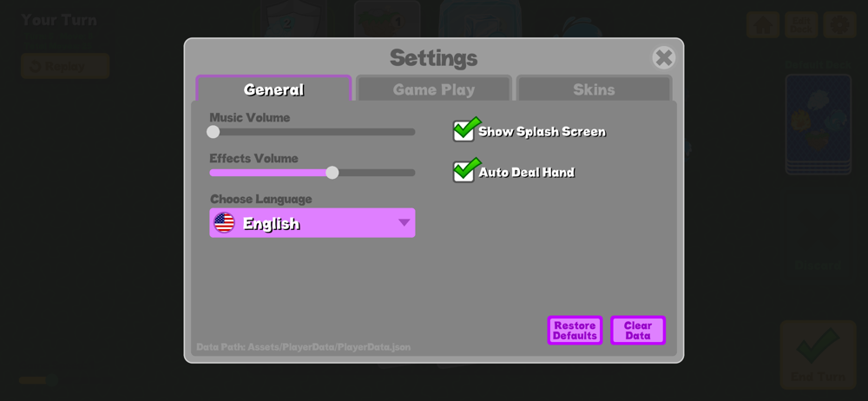
Task: Open the Skins tab
Action: point(594,89)
